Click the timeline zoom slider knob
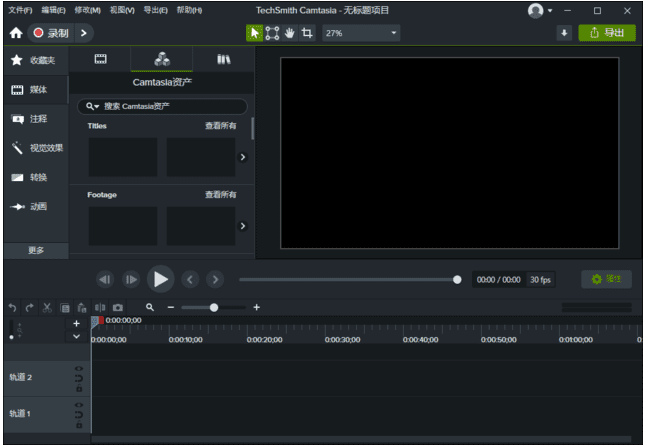645x448 pixels. coord(214,307)
